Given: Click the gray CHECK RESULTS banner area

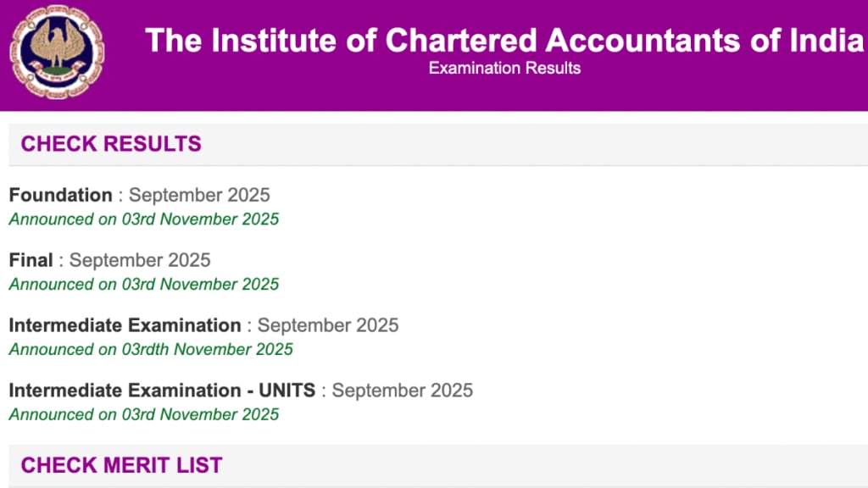Looking at the screenshot, I should 434,143.
